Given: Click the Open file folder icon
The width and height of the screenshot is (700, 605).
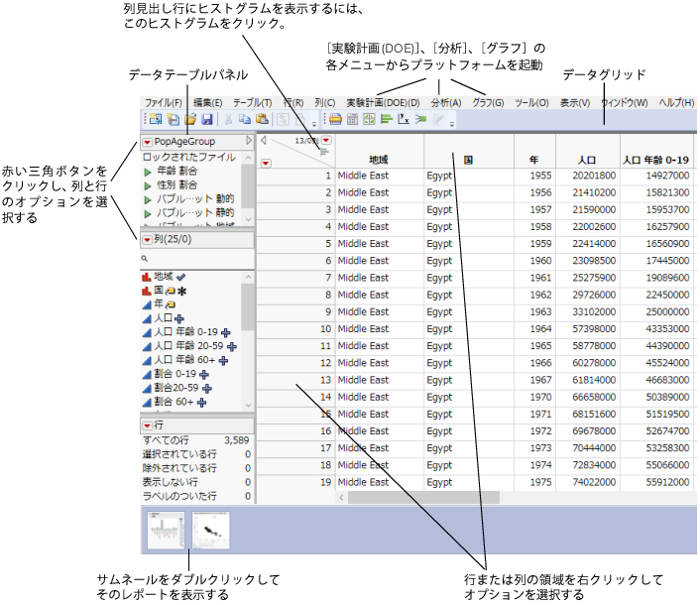Looking at the screenshot, I should point(190,120).
